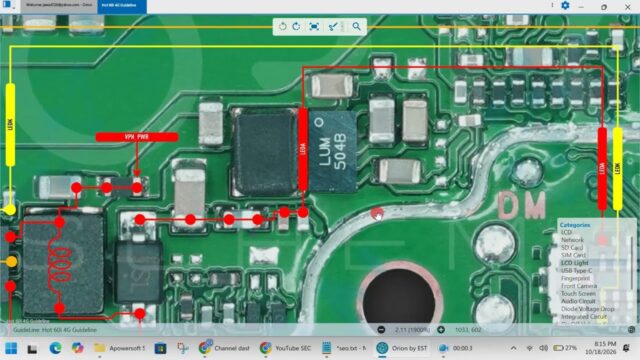The width and height of the screenshot is (640, 360).
Task: Switch to Orion by EST taskbar button
Action: tap(402, 348)
